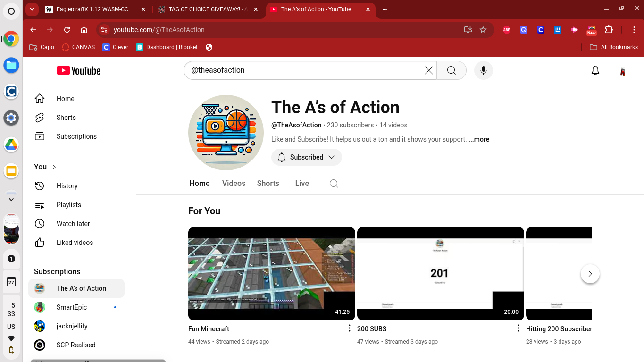Open the CANVAS bookmark
Viewport: 644px width, 362px height.
pyautogui.click(x=78, y=47)
